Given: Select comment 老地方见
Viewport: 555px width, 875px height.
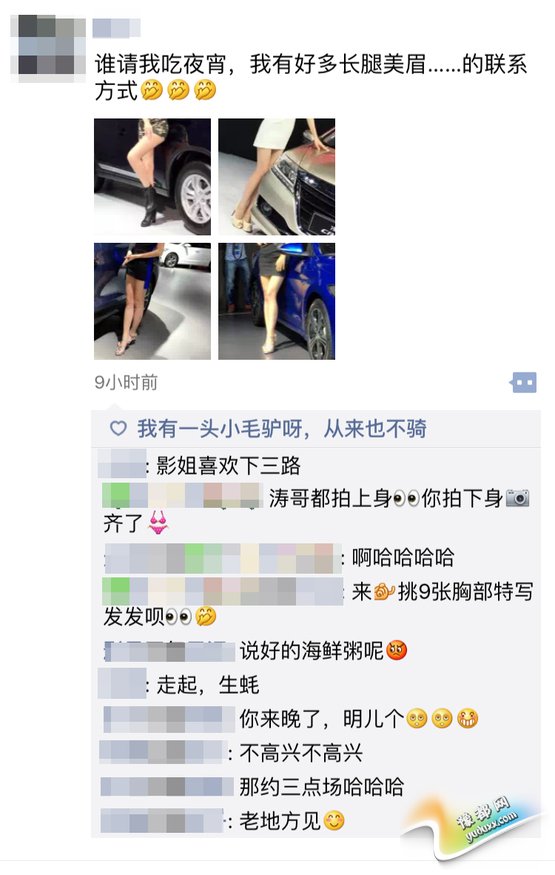Looking at the screenshot, I should 223,821.
